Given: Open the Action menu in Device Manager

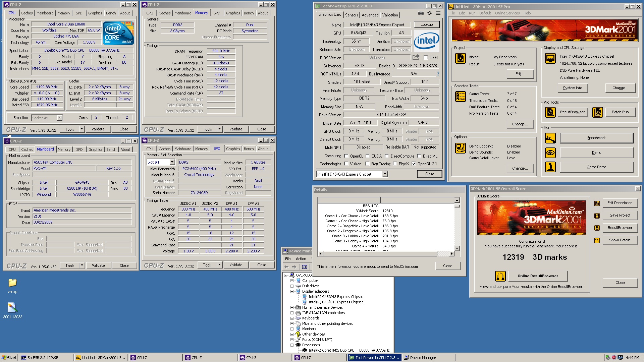Looking at the screenshot, I should pyautogui.click(x=301, y=259).
